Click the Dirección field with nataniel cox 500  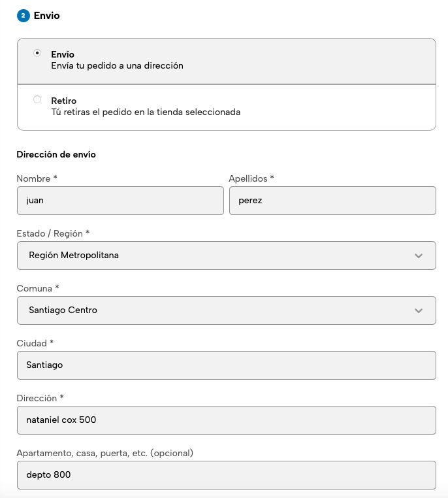point(226,420)
